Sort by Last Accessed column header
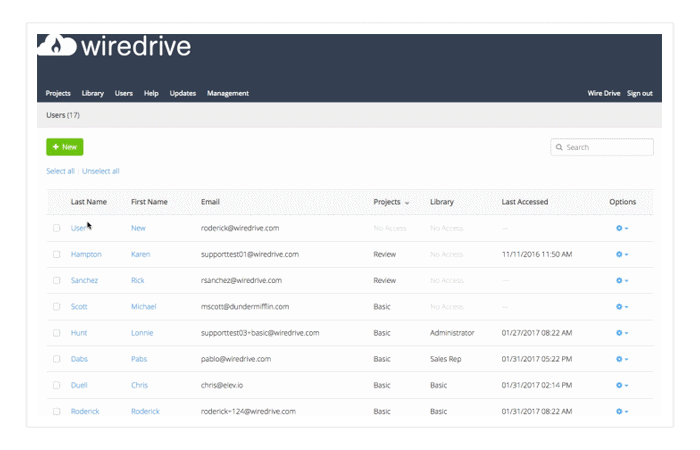700x450 pixels. tap(525, 202)
